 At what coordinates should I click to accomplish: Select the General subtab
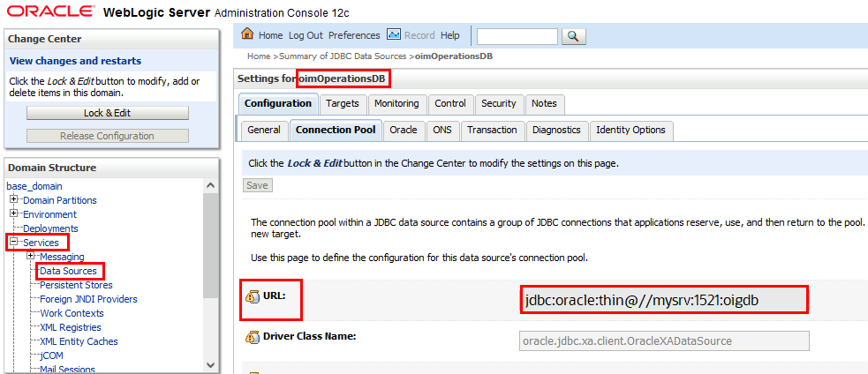point(264,130)
